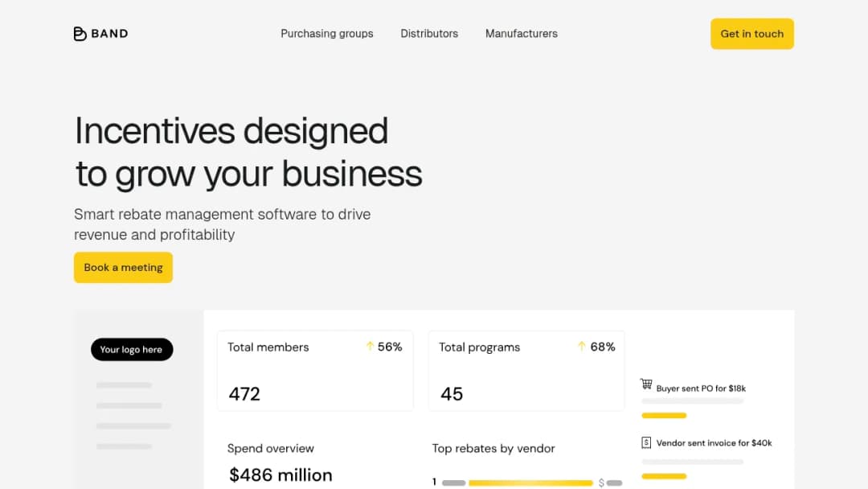Click the 472 members value

[244, 394]
